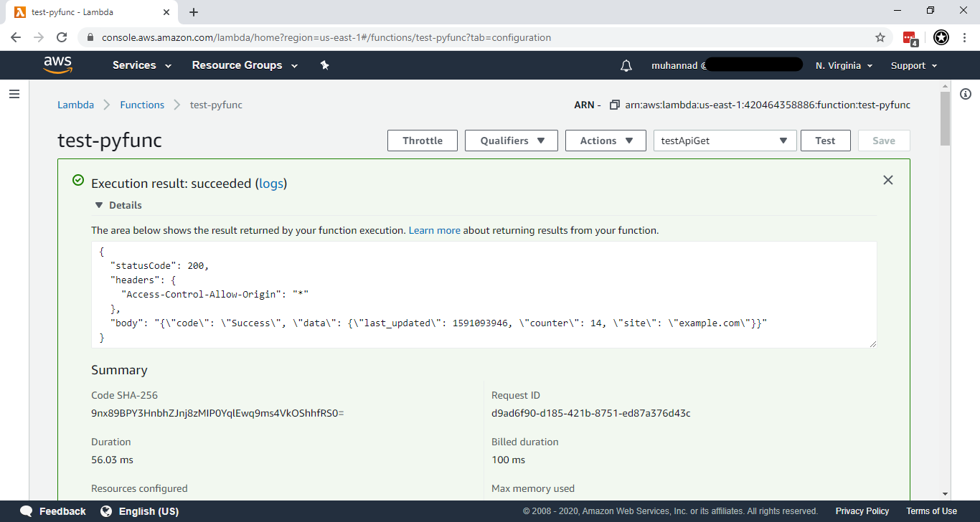980x522 pixels.
Task: Open the testApiGet test event dropdown
Action: tap(725, 141)
